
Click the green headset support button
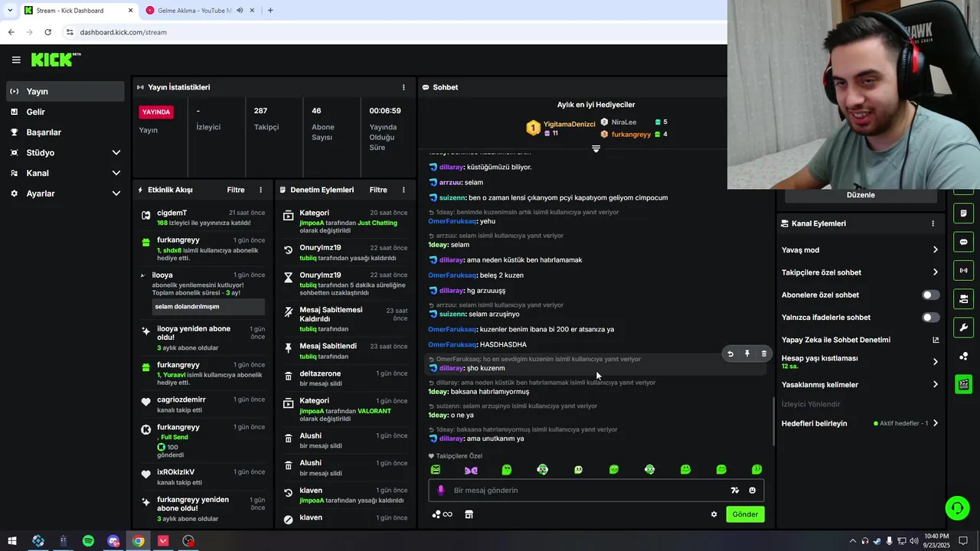point(956,507)
